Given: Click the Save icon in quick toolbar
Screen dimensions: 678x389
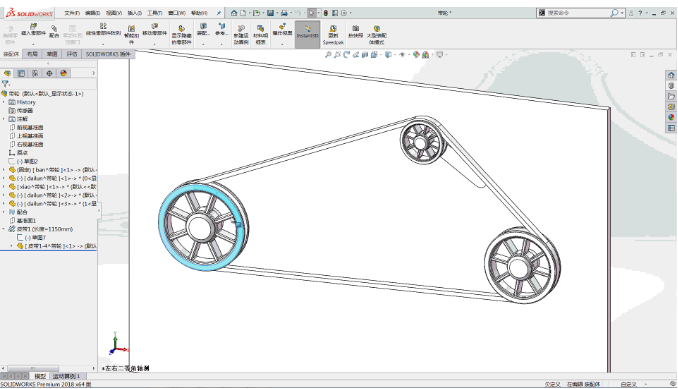Looking at the screenshot, I should click(270, 13).
